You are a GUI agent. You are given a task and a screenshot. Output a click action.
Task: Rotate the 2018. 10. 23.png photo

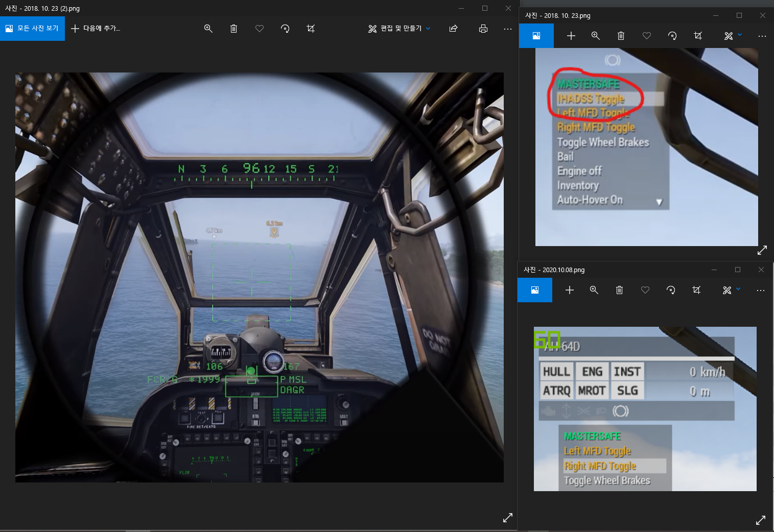point(672,36)
